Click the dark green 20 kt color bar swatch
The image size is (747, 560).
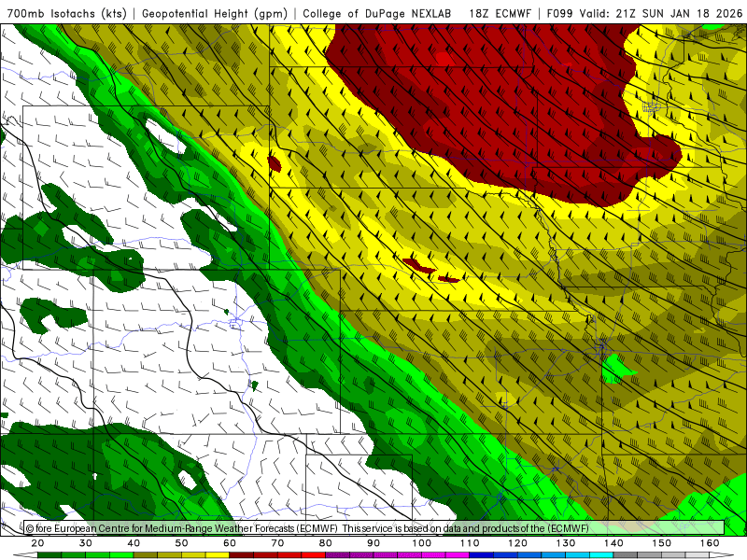[x=49, y=555]
